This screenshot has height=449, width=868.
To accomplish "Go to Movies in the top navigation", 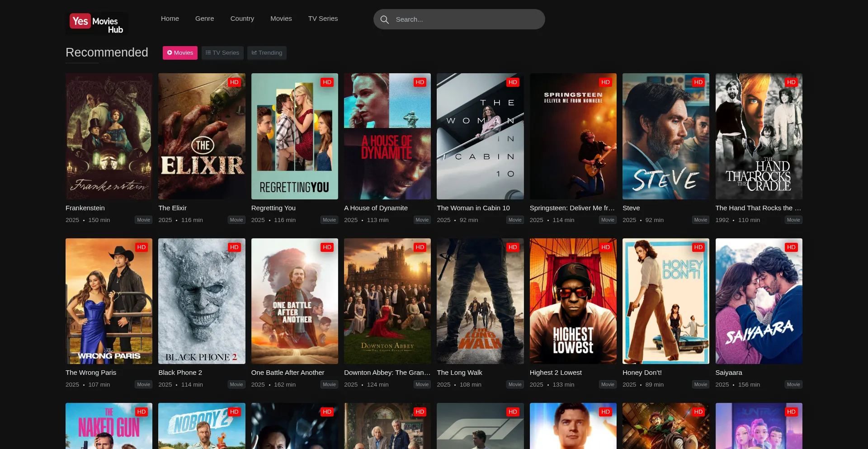I will 281,19.
